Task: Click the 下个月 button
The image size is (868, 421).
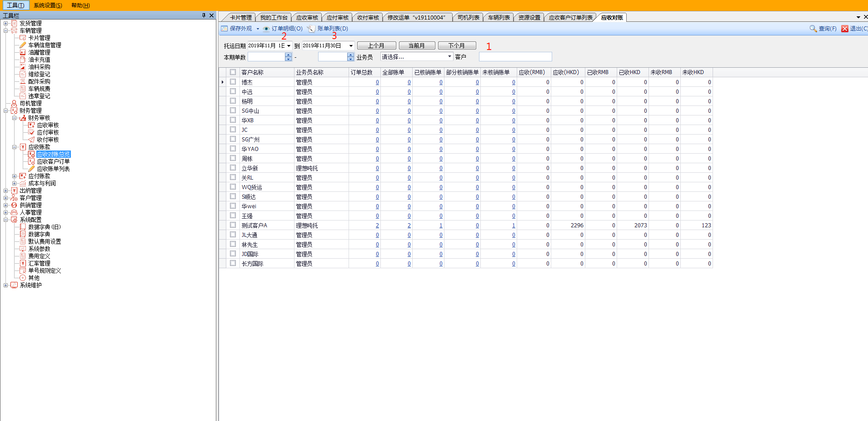Action: point(457,45)
